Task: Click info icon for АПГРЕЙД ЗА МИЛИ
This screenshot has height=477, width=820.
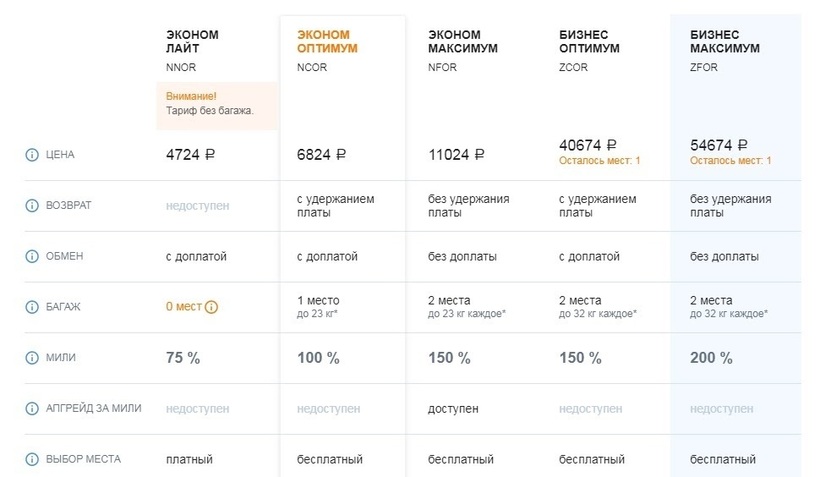Action: pyautogui.click(x=31, y=408)
